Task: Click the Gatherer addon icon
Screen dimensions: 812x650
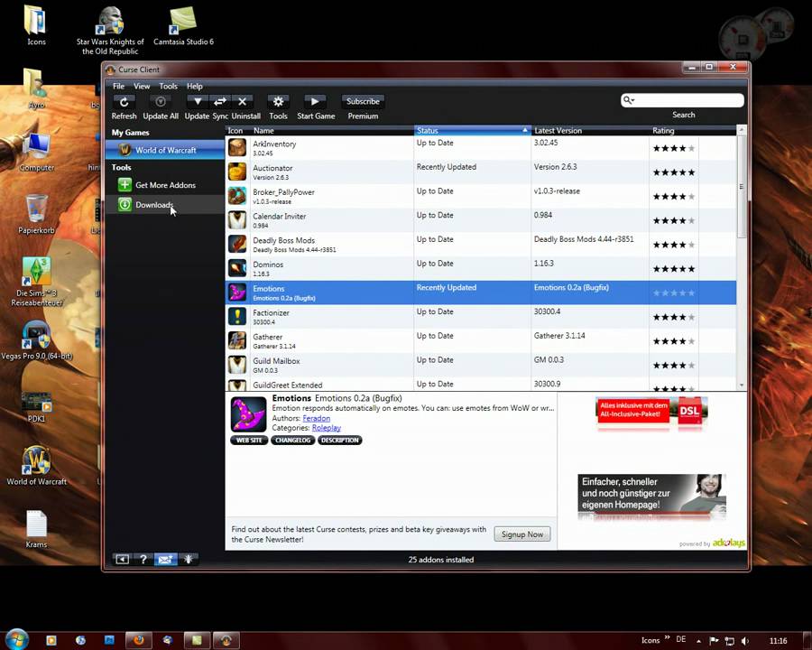Action: click(x=237, y=340)
